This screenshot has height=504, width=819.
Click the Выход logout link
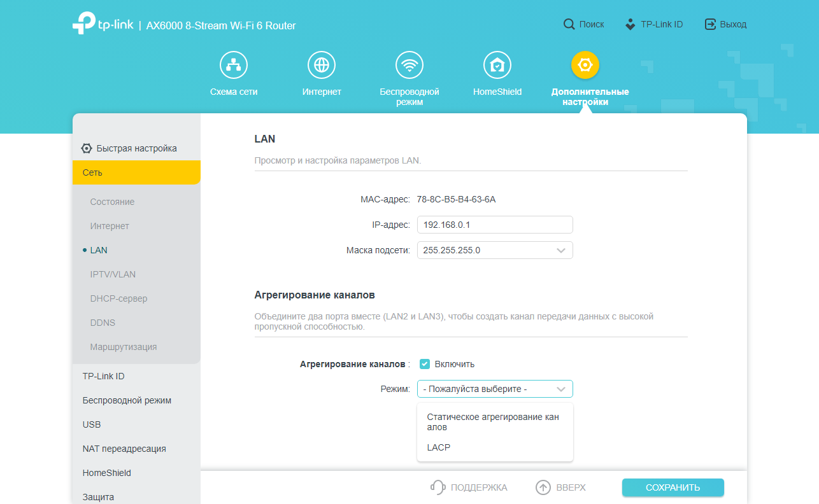pos(733,24)
